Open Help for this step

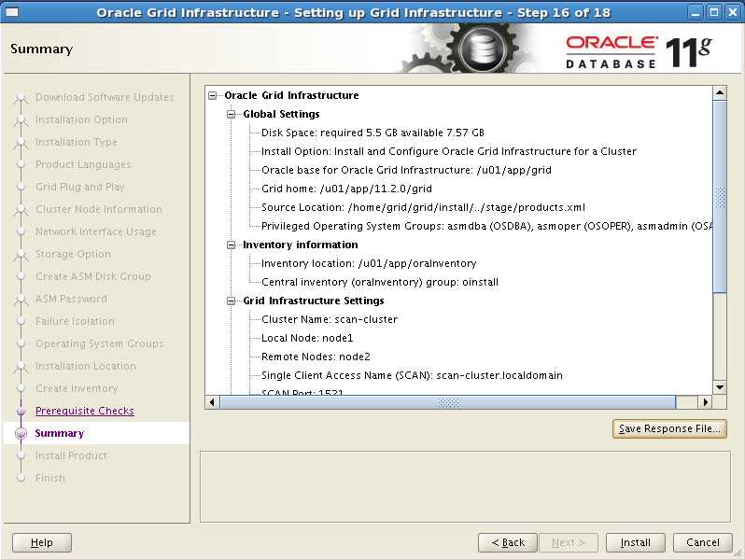(42, 542)
